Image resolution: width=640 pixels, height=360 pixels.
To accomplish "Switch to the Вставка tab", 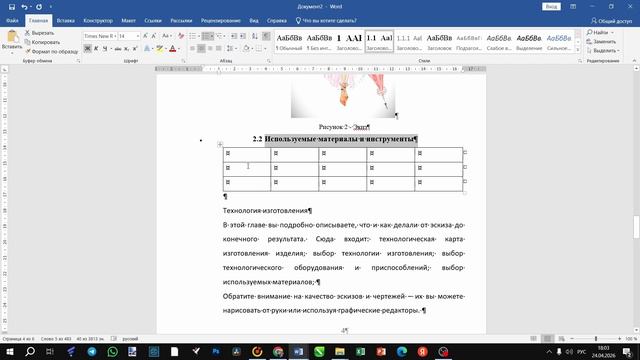I will tap(65, 20).
